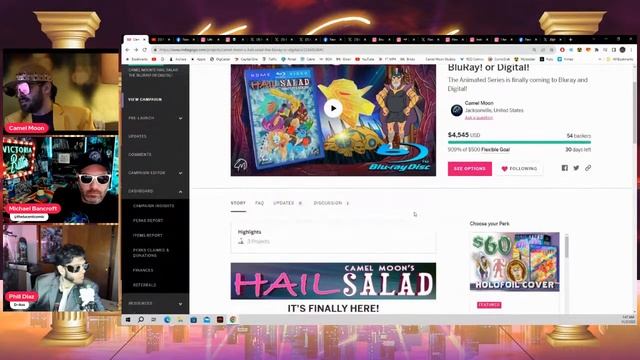
Task: Open Microsoft Edge from the taskbar
Action: coord(167,320)
